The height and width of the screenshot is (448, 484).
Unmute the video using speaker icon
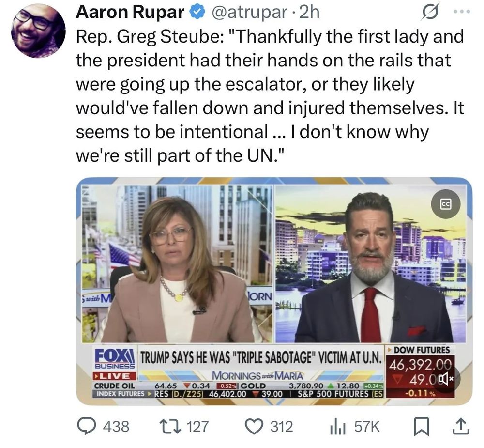[446, 378]
